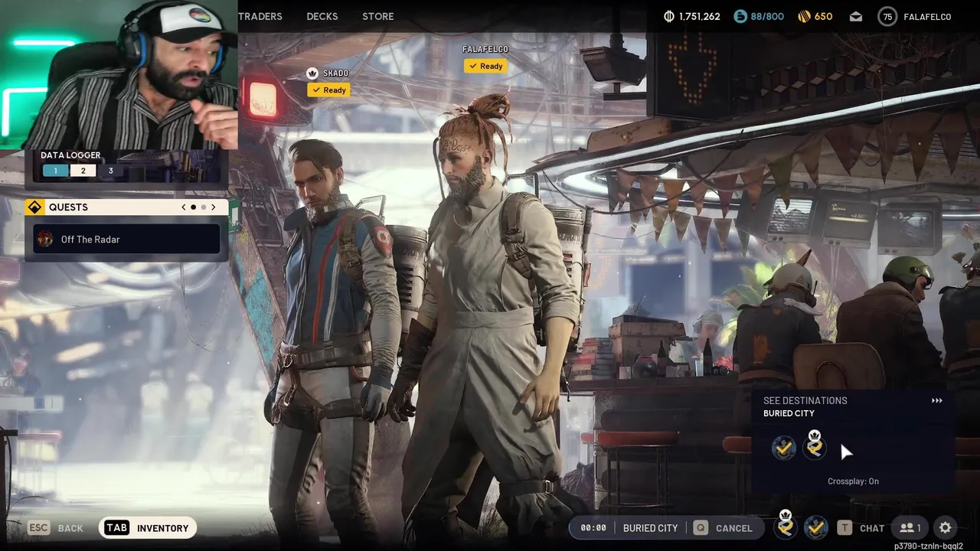Select Data Logger page 3
Viewport: 980px width, 551px height.
pos(110,171)
